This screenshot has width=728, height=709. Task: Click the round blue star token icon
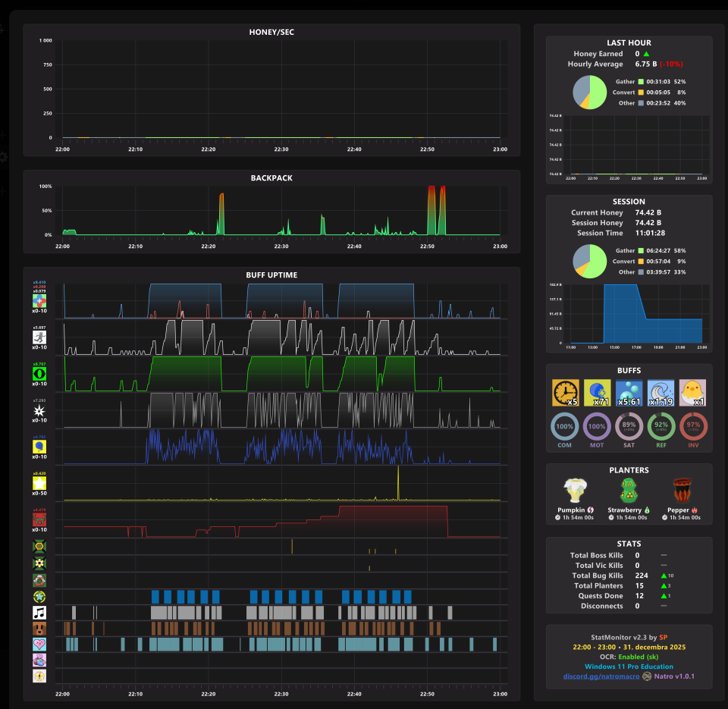[39, 597]
